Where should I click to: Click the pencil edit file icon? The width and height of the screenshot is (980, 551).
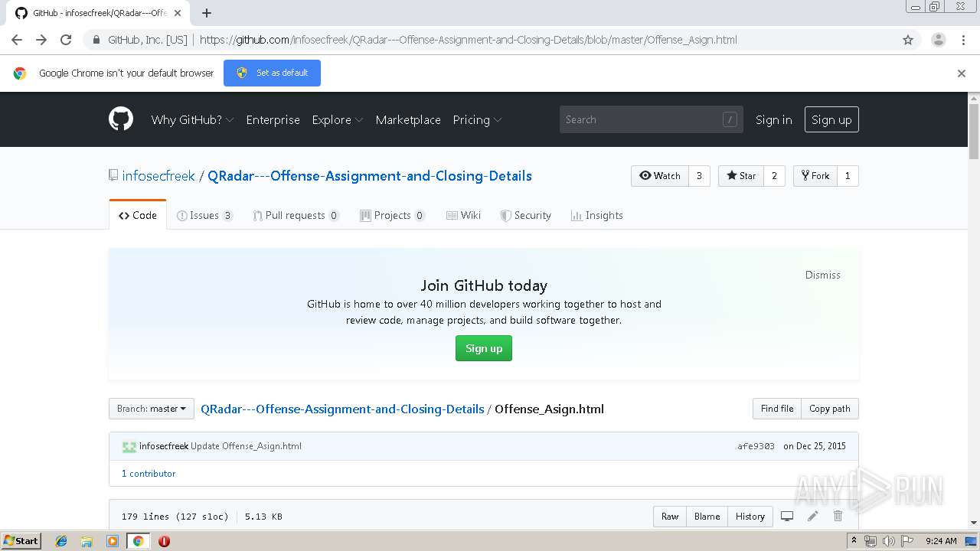(x=812, y=517)
